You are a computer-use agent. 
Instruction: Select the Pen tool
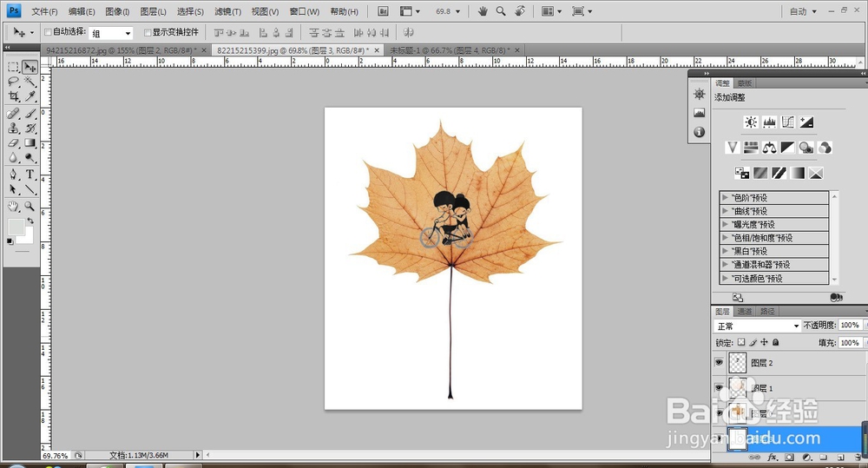click(x=13, y=175)
